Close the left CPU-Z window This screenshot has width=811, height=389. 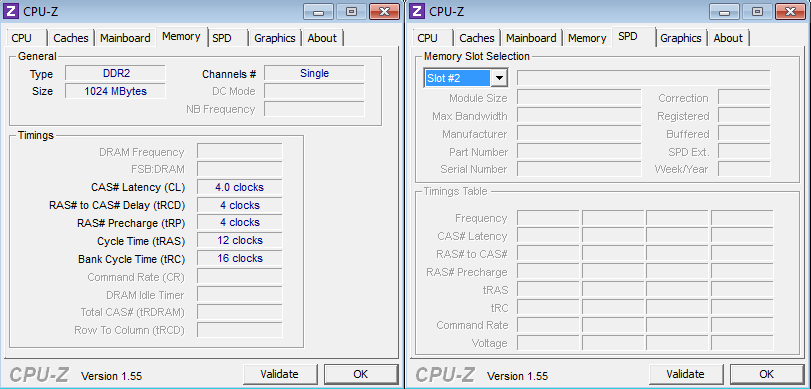click(x=384, y=11)
